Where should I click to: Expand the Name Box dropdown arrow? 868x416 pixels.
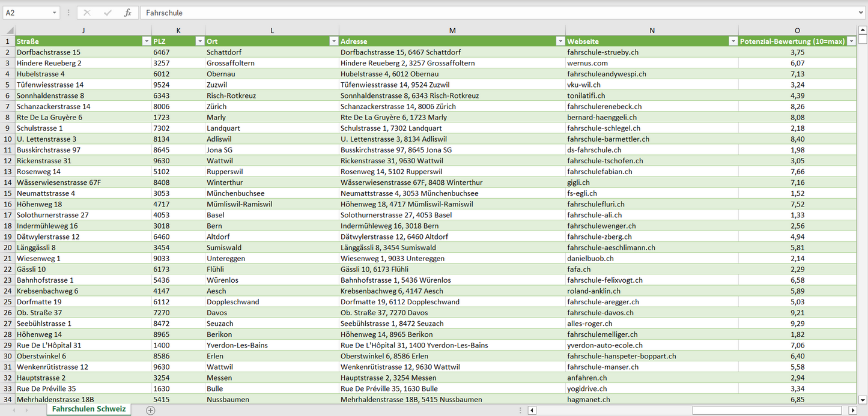[54, 13]
